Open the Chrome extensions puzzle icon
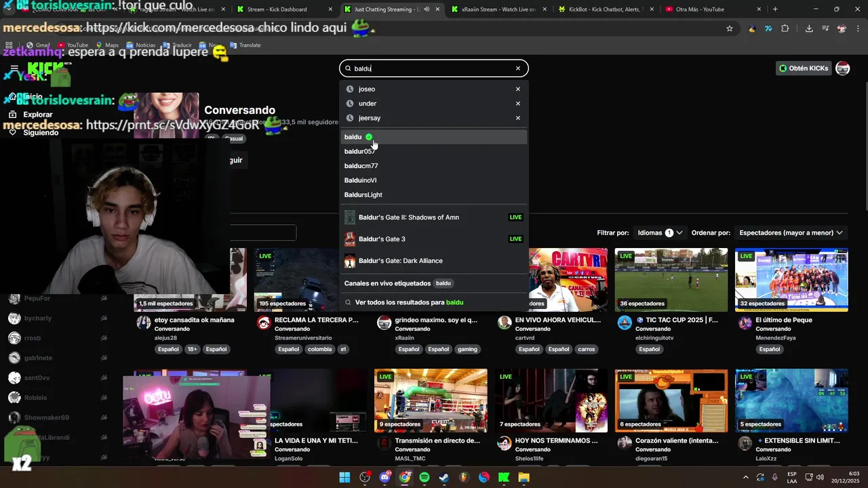The height and width of the screenshot is (488, 868). coord(785,28)
